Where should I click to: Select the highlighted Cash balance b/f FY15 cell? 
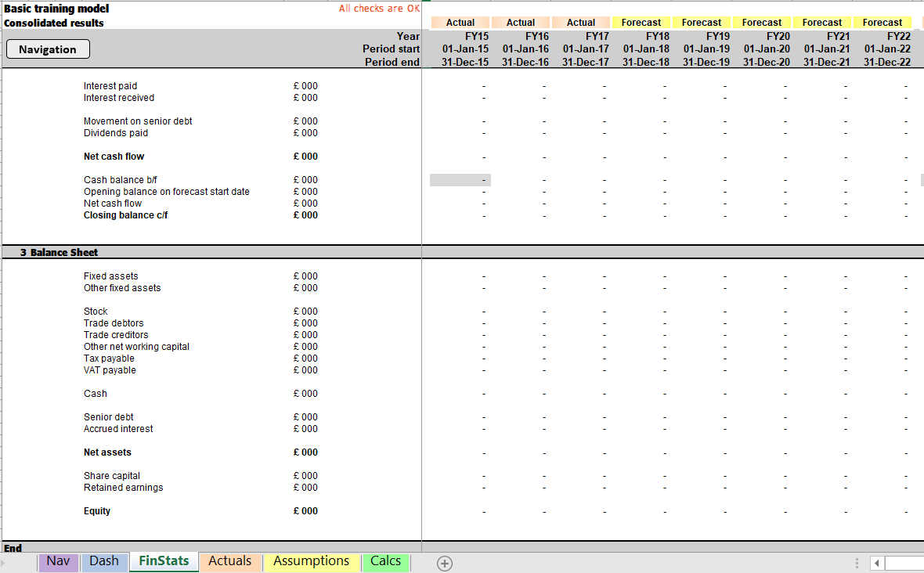(460, 179)
